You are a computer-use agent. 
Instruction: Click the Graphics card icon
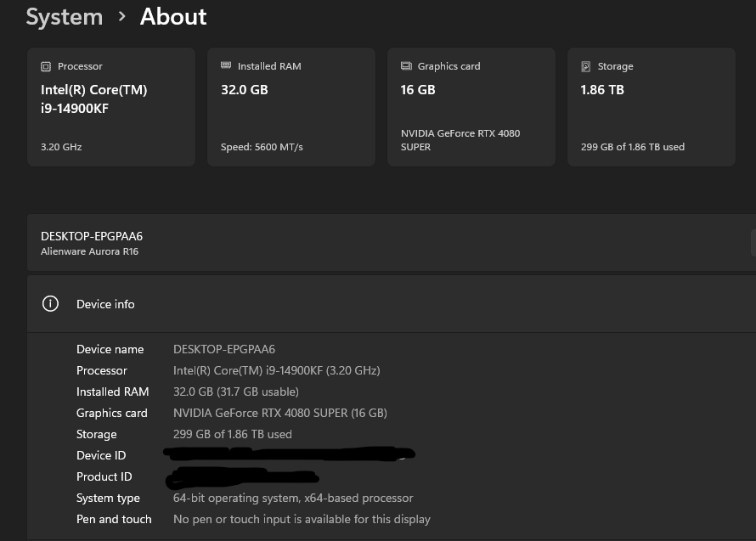coord(406,66)
